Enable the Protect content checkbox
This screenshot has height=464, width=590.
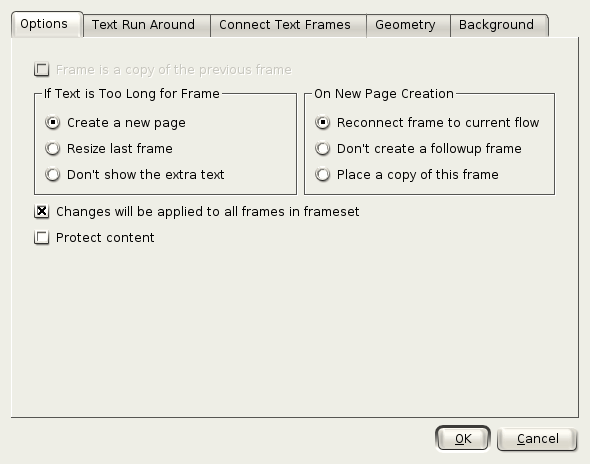coord(41,237)
